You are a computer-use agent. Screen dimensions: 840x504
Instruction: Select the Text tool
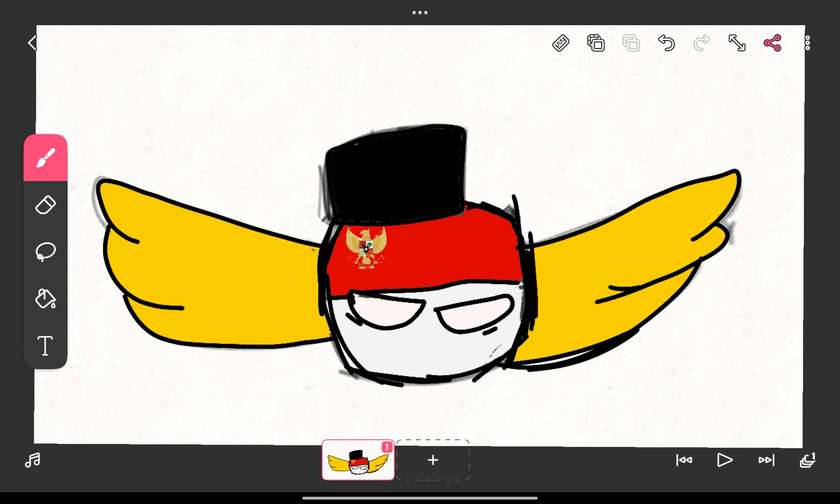point(45,346)
